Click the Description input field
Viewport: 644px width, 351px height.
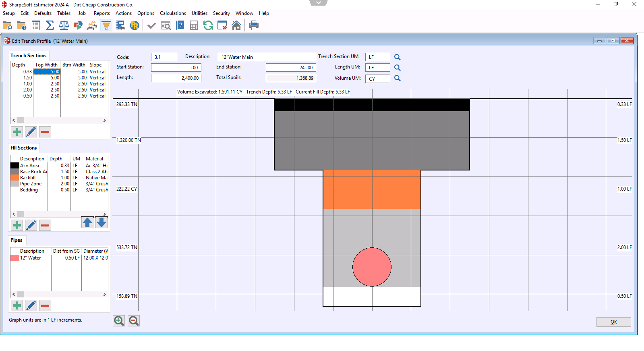pos(267,57)
